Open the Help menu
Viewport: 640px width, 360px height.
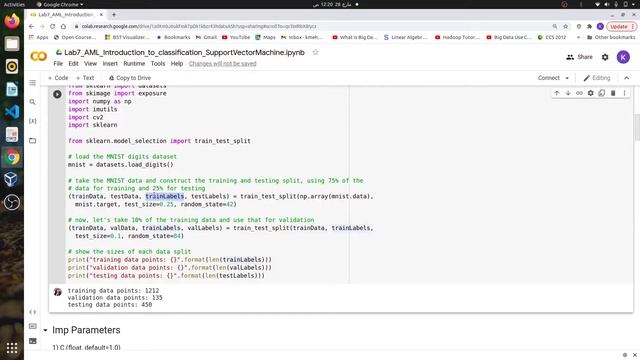(x=177, y=64)
